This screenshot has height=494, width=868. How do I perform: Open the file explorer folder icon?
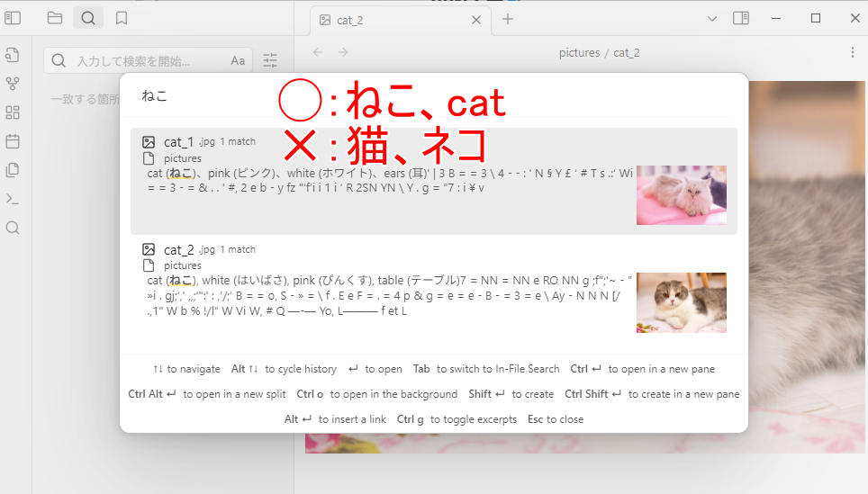(x=55, y=18)
